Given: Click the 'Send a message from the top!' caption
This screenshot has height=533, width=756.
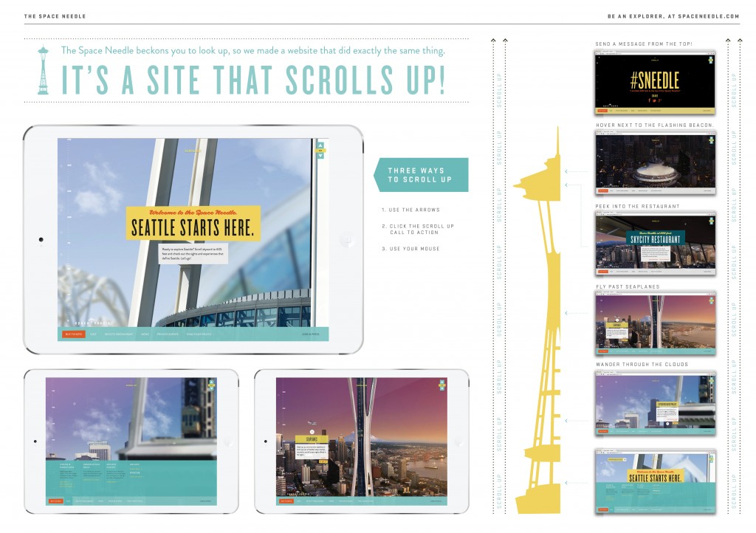Looking at the screenshot, I should point(644,44).
